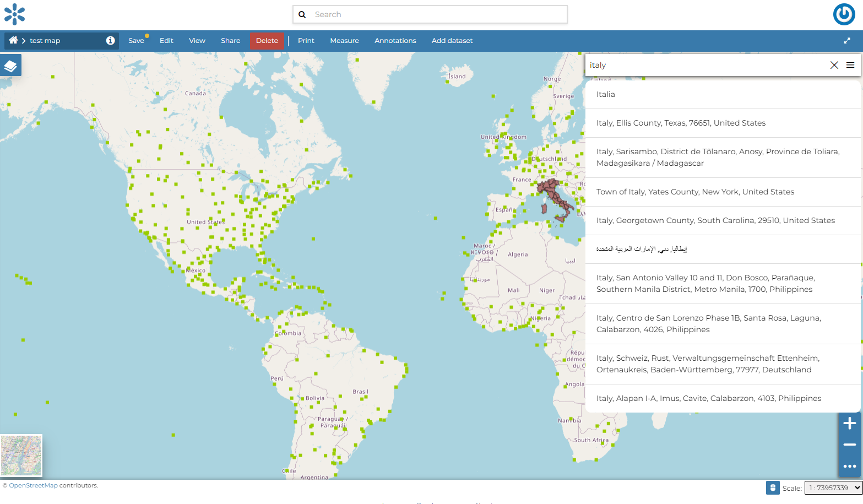Expand more map tools ellipsis
The width and height of the screenshot is (863, 504).
point(849,466)
